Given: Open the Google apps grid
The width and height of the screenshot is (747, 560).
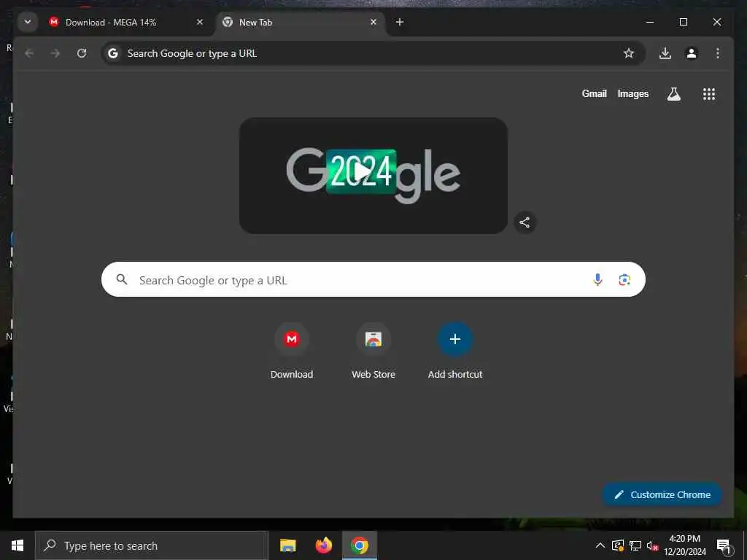Looking at the screenshot, I should tap(709, 94).
